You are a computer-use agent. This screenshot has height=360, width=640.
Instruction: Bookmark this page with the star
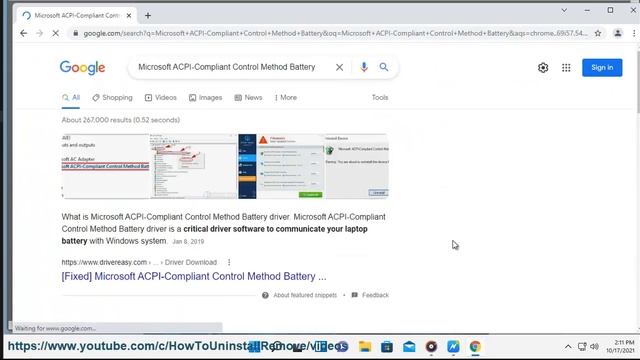tap(598, 33)
